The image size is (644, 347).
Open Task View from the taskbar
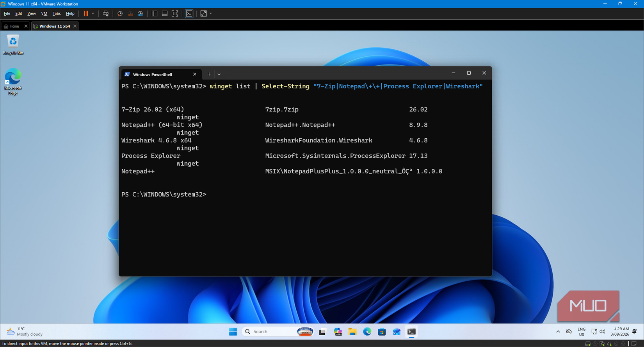coord(322,332)
